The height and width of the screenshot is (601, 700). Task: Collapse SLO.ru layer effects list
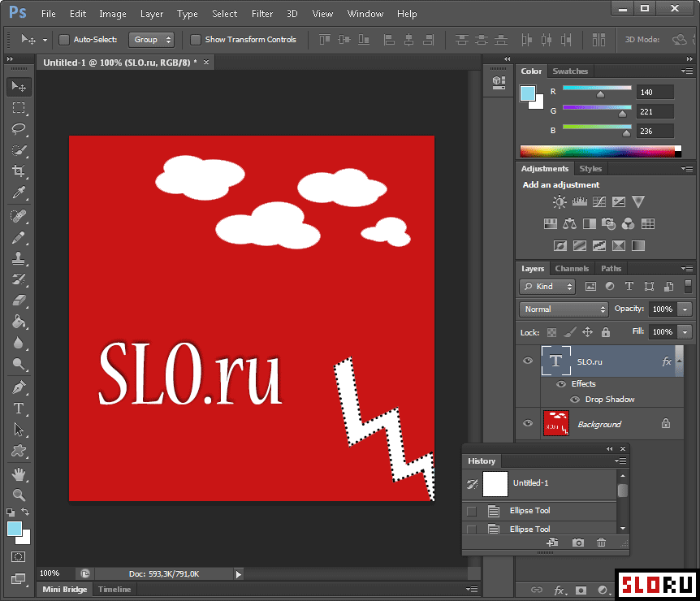679,361
